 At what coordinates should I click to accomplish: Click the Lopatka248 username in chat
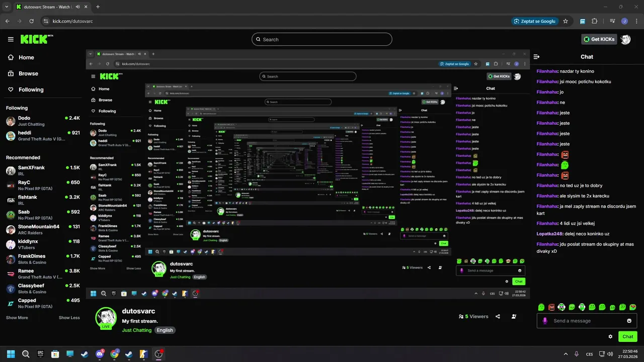point(549,234)
